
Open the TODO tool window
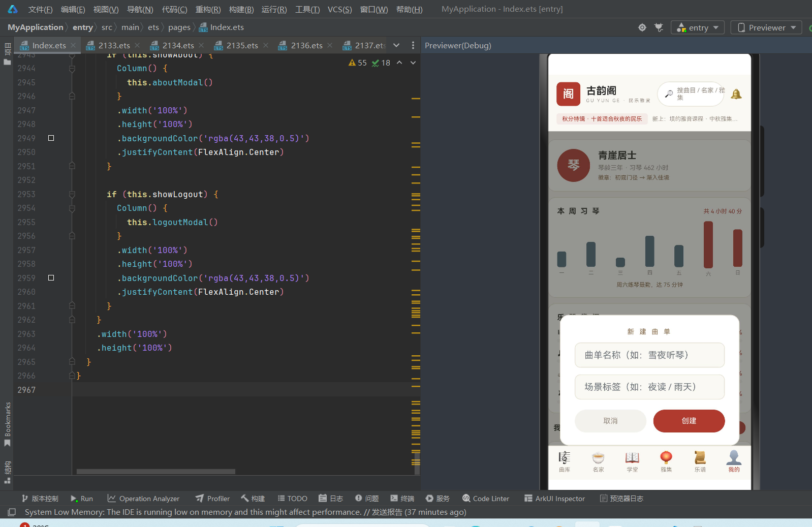coord(293,499)
